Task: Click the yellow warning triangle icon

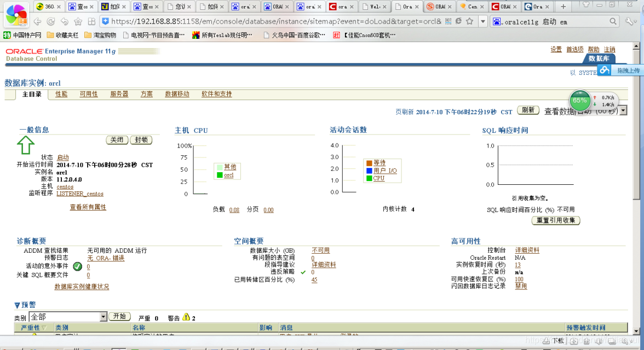Action: tap(186, 317)
